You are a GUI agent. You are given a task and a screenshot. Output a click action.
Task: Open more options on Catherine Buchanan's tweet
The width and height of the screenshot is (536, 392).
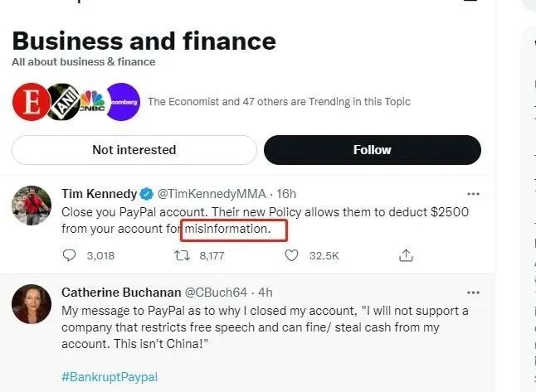coord(473,293)
